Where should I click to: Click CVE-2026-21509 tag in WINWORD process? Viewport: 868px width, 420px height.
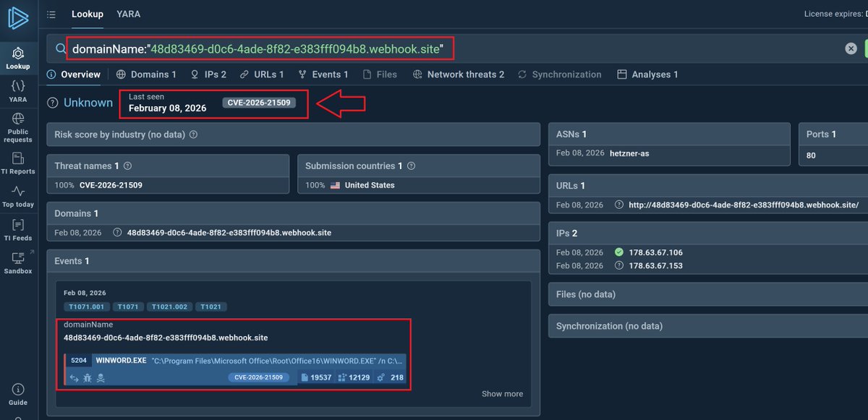coord(259,377)
